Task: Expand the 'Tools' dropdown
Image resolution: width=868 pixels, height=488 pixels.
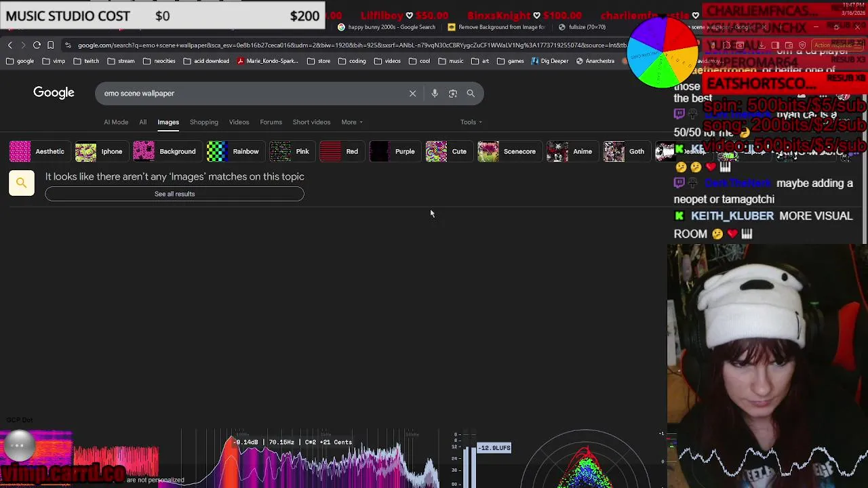Action: click(x=471, y=122)
